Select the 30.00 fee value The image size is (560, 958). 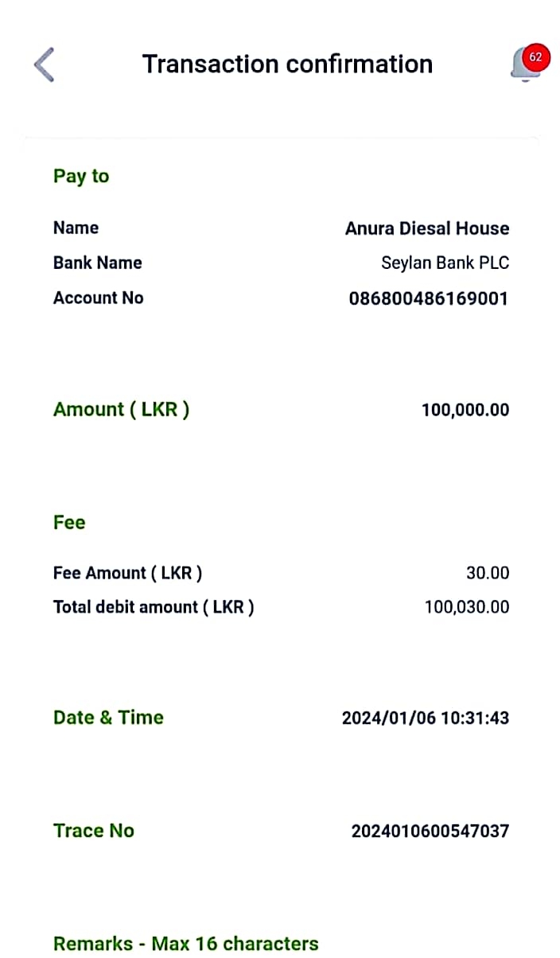[487, 573]
